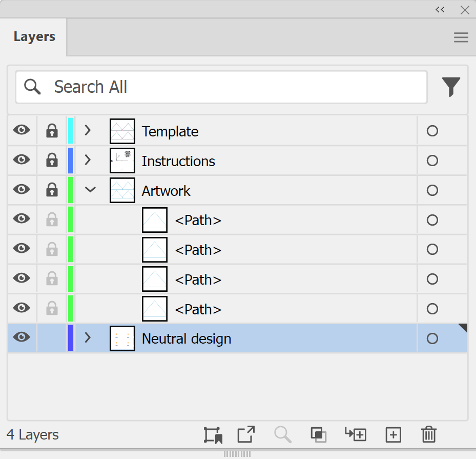
Task: Click the Create New Sublayer icon
Action: [356, 434]
